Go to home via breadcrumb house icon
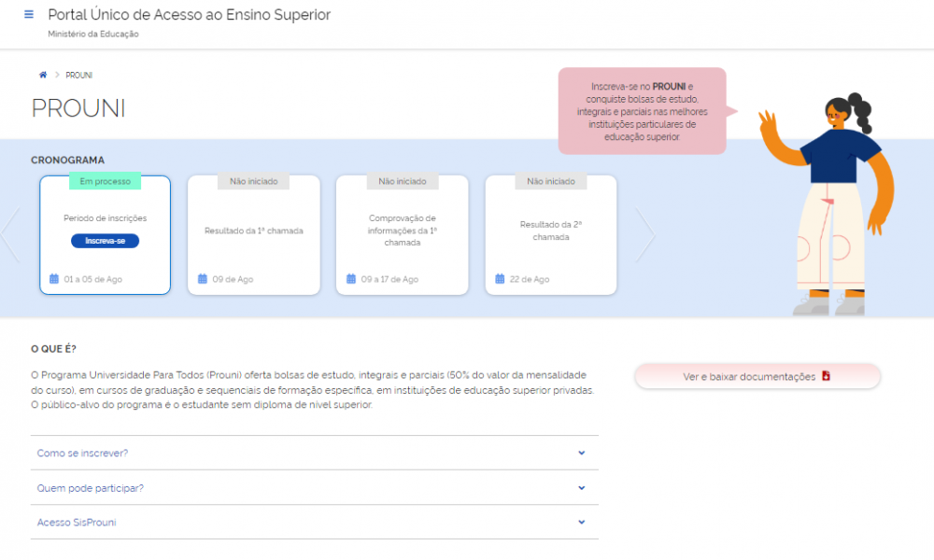This screenshot has height=560, width=934. click(43, 75)
